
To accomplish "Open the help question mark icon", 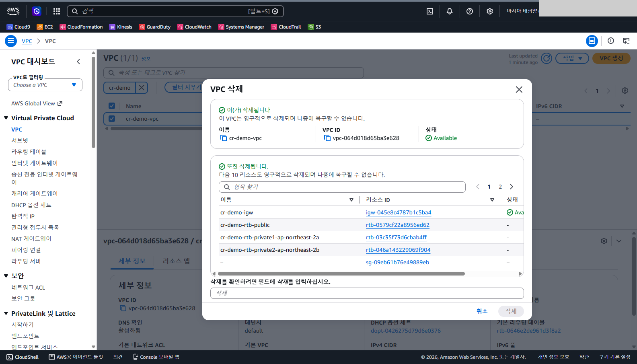I will pos(470,11).
